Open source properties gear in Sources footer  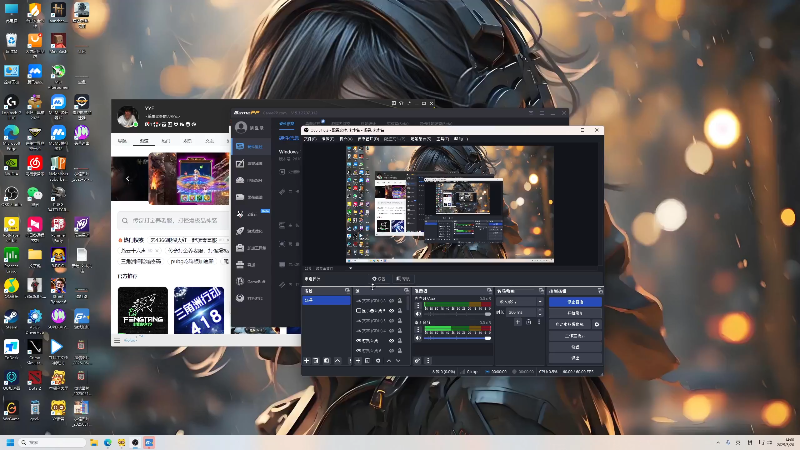click(x=378, y=361)
